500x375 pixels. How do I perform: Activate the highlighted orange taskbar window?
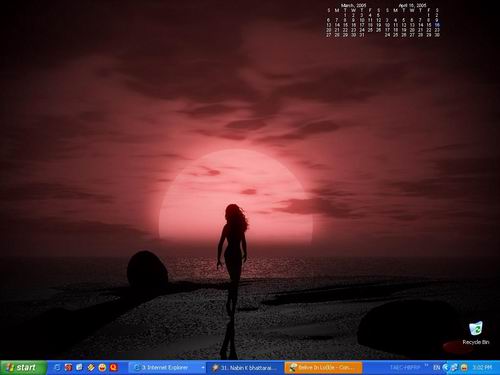(323, 368)
